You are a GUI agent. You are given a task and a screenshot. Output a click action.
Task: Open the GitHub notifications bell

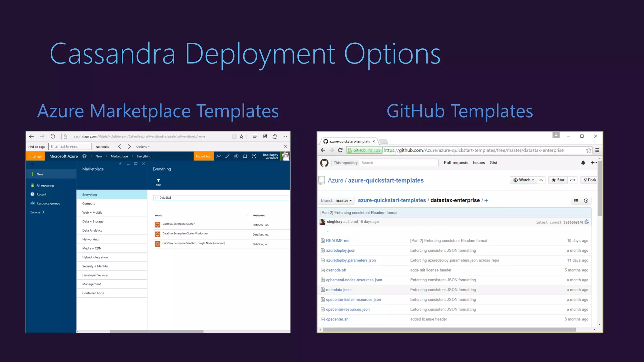pyautogui.click(x=583, y=163)
